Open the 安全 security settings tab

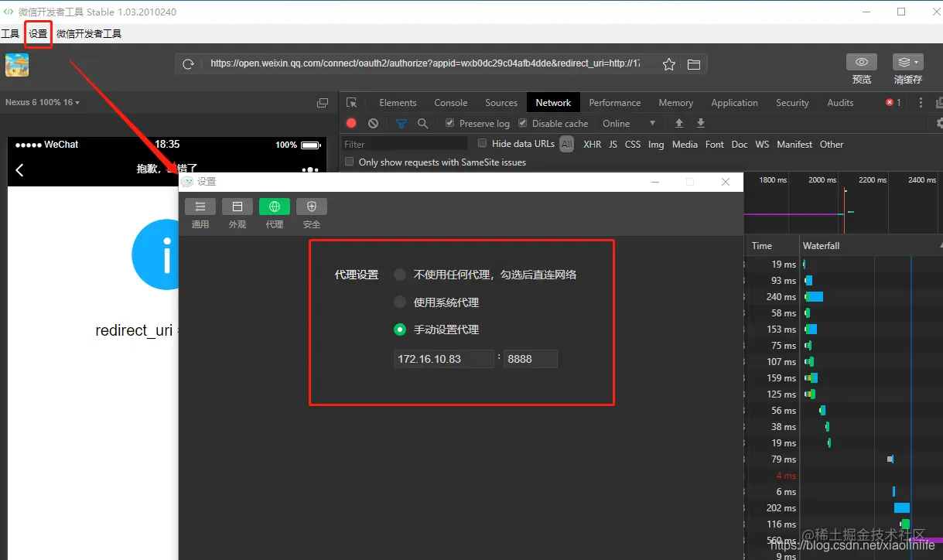(312, 213)
